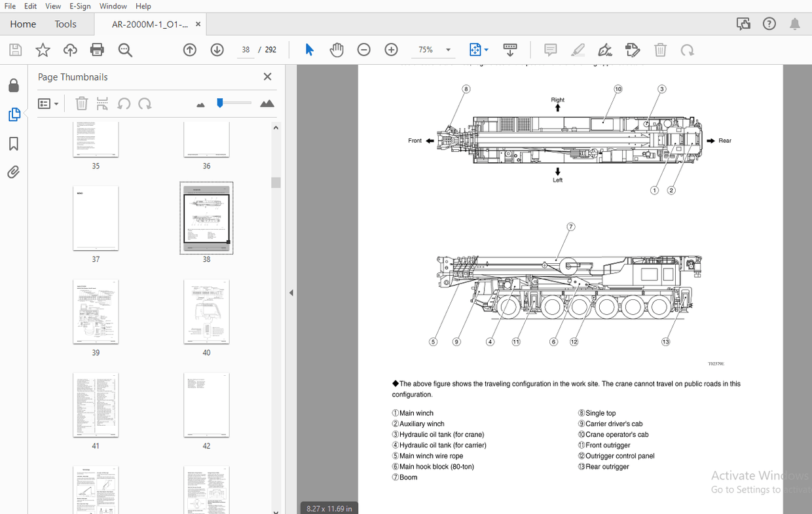Toggle the Hand tool

click(337, 50)
